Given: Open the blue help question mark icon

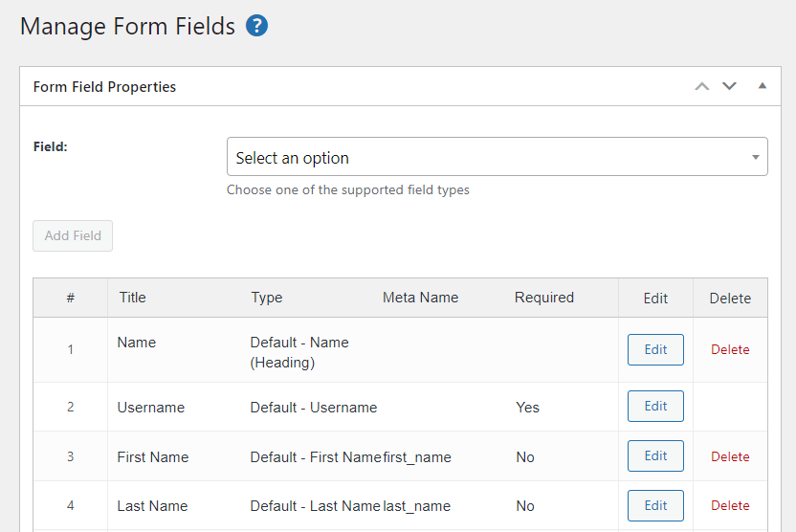Looking at the screenshot, I should [x=256, y=26].
